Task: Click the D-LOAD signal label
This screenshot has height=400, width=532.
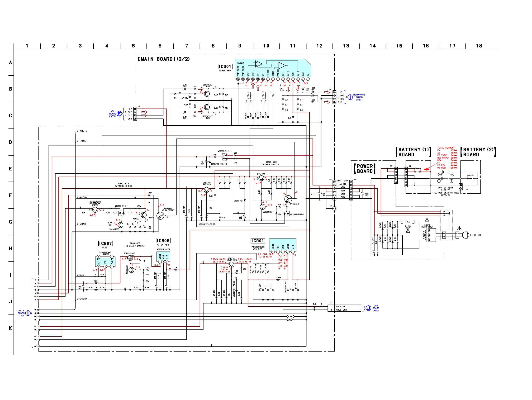Action: pos(81,224)
